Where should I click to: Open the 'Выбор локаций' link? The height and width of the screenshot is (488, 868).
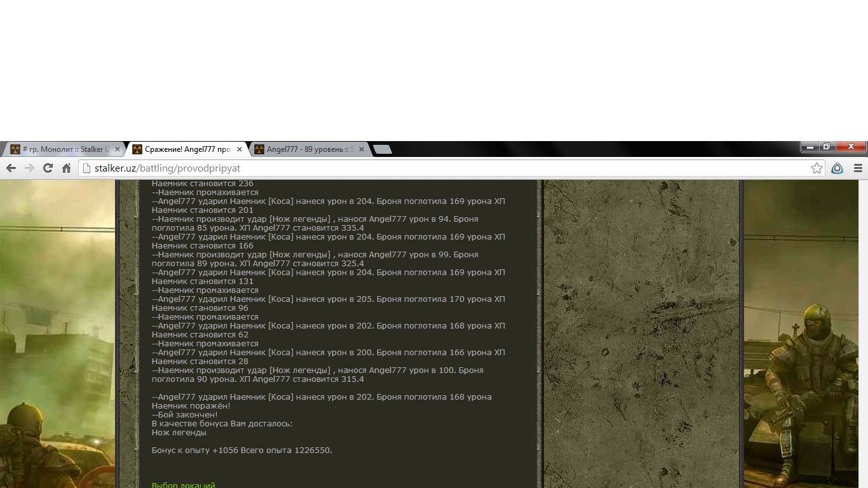183,485
